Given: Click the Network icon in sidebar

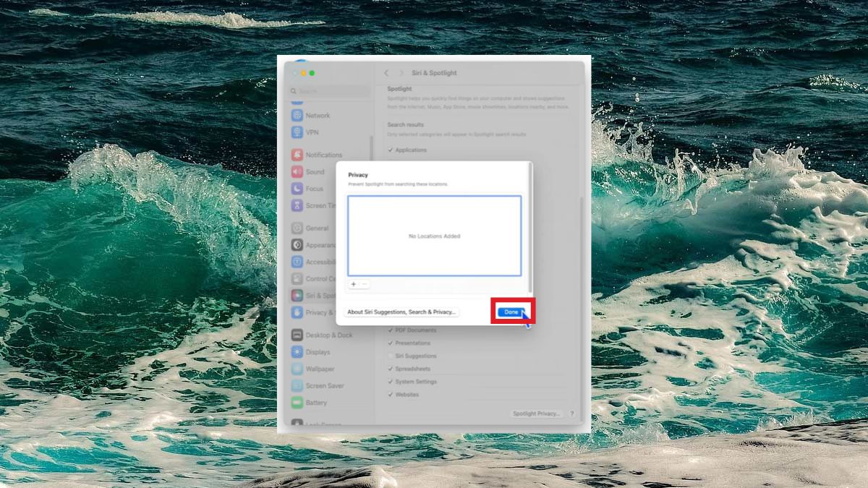Looking at the screenshot, I should 297,115.
